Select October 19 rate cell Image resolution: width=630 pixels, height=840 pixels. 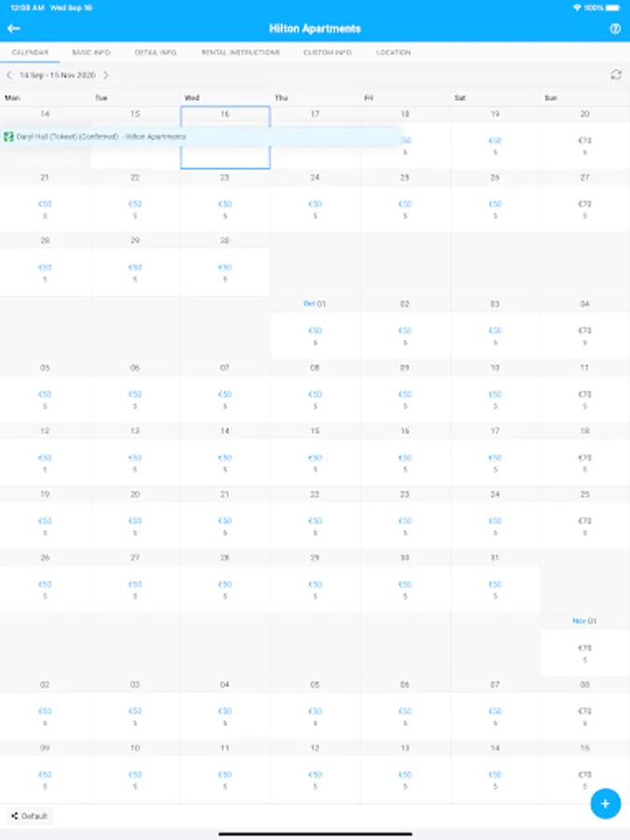[x=45, y=526]
